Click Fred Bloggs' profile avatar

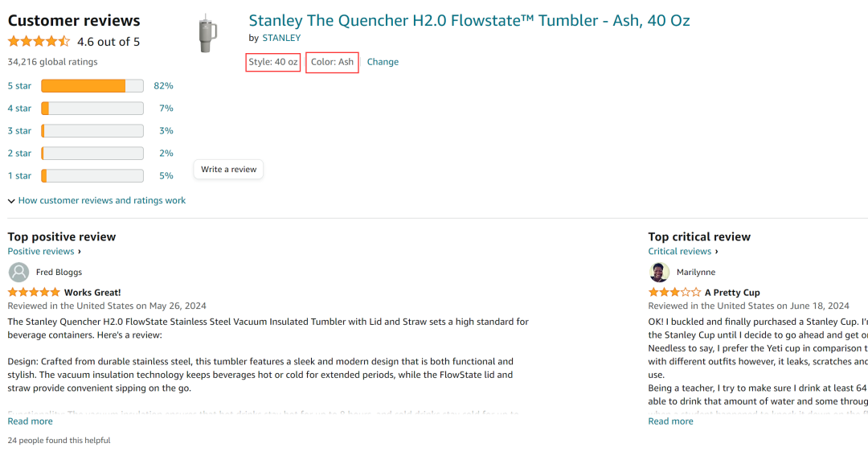[x=19, y=272]
